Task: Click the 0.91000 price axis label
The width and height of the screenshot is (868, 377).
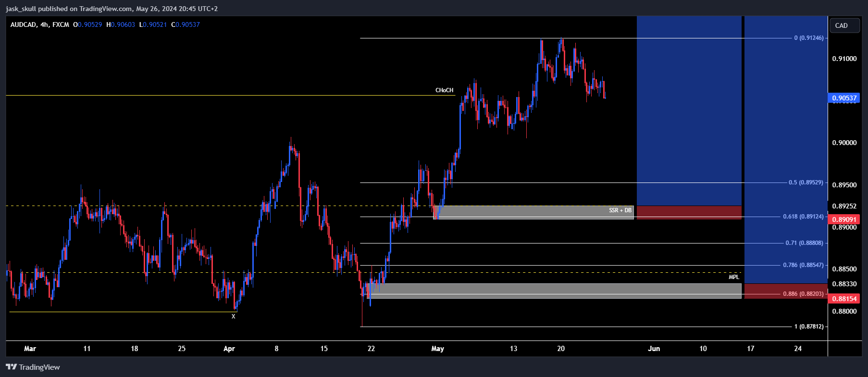Action: tap(844, 59)
